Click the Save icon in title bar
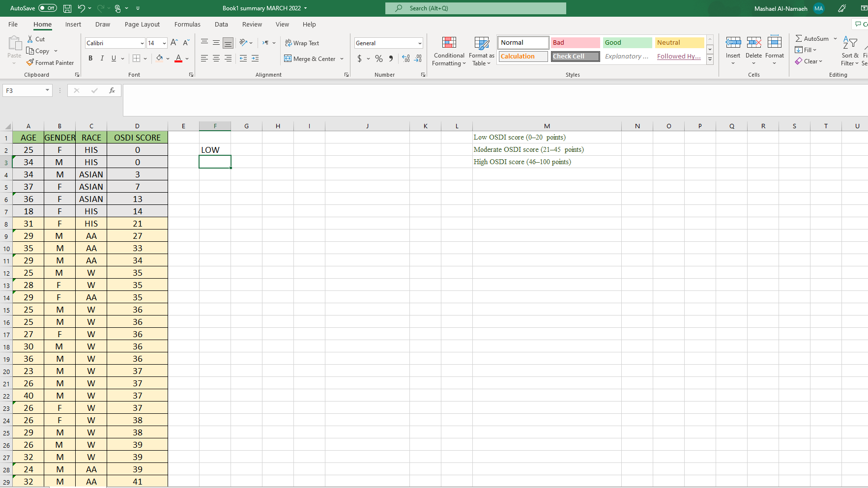This screenshot has width=868, height=488. pos(67,8)
